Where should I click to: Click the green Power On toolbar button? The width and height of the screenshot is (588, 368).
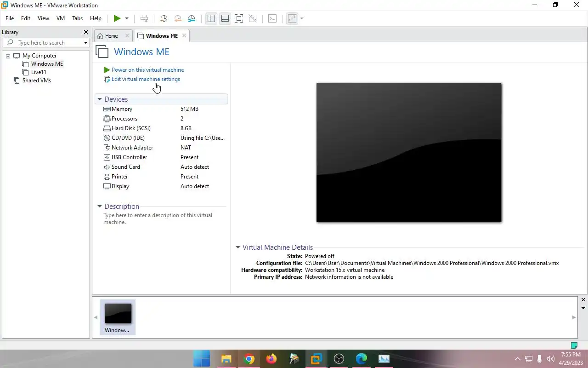click(117, 18)
